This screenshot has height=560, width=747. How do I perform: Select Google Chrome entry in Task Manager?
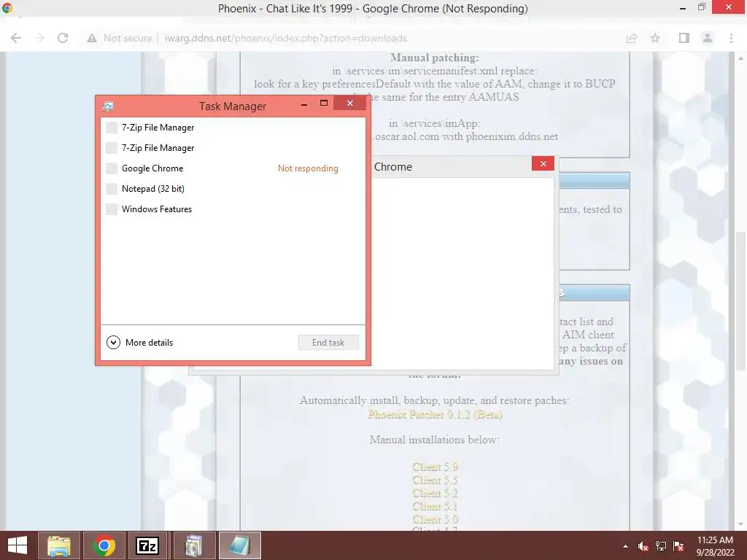(x=233, y=168)
